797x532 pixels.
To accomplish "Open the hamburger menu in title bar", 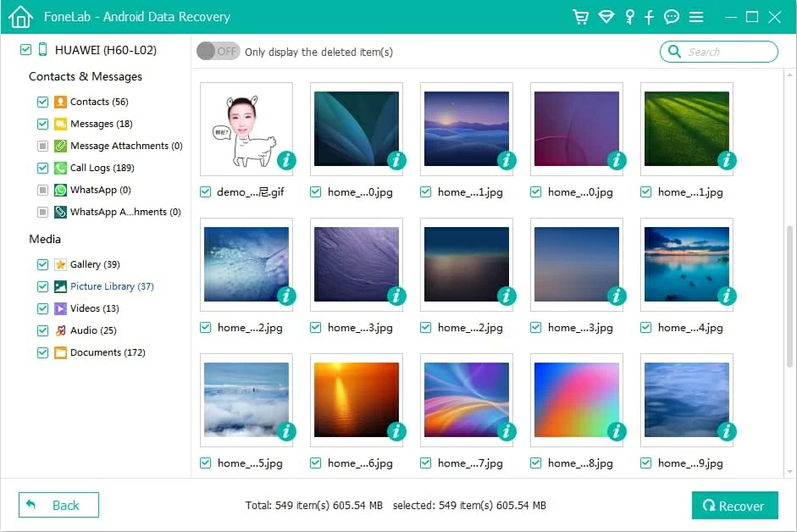I will [x=696, y=17].
